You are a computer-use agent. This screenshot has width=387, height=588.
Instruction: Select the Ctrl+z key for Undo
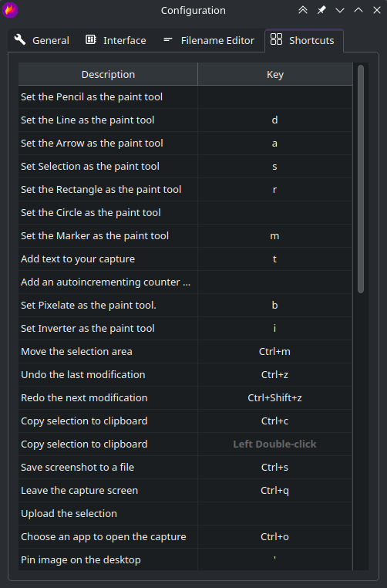[275, 374]
